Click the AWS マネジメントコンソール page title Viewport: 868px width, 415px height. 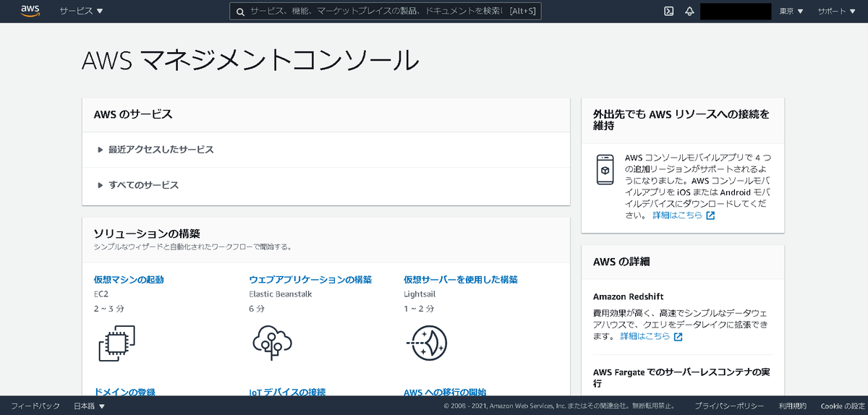click(250, 60)
